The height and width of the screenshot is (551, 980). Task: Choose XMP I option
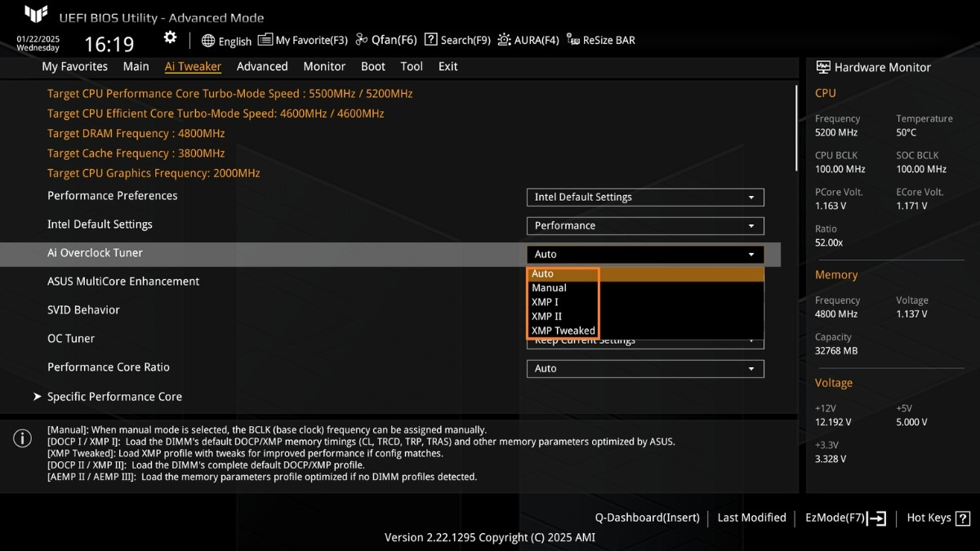645,302
